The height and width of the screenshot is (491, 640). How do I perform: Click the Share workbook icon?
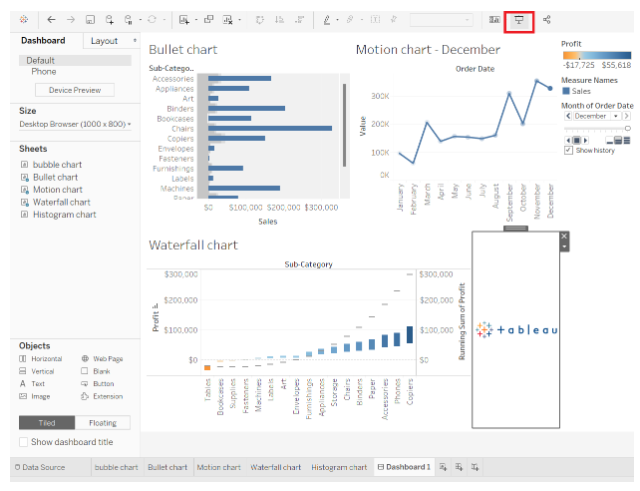click(x=547, y=20)
